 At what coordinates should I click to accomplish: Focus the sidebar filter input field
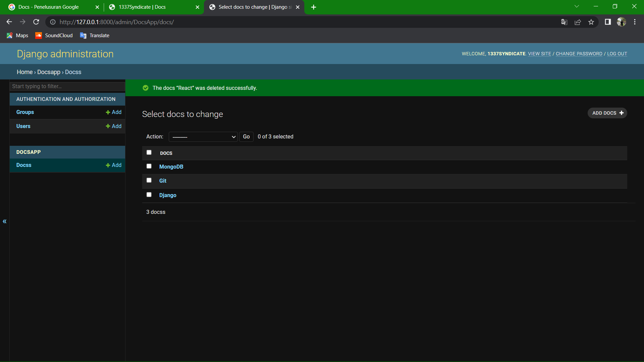click(x=67, y=86)
